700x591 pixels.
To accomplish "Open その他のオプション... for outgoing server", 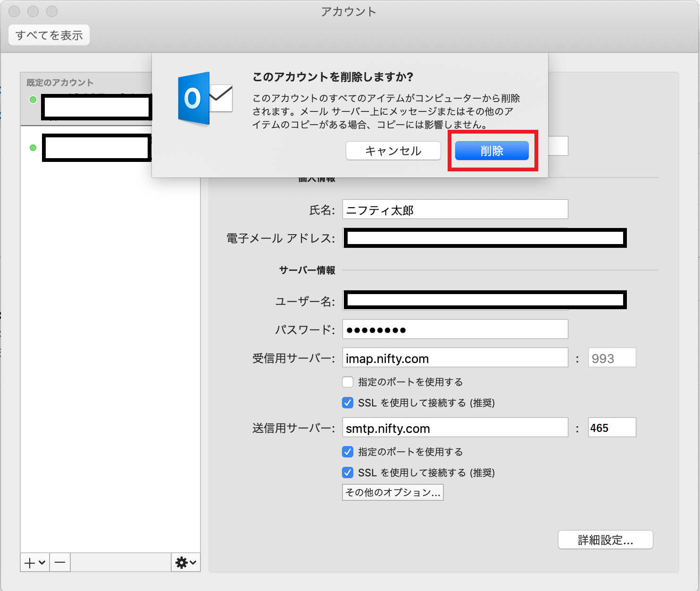I will pyautogui.click(x=392, y=492).
